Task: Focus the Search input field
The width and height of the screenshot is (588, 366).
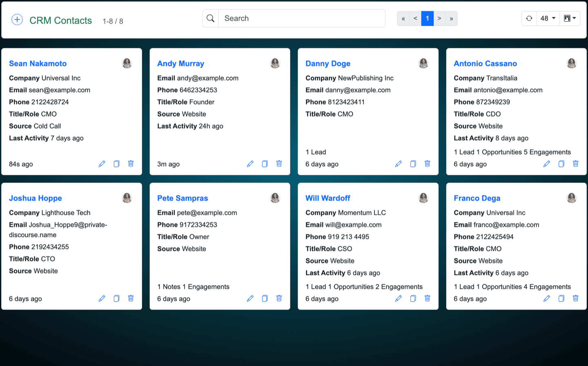Action: (x=302, y=18)
